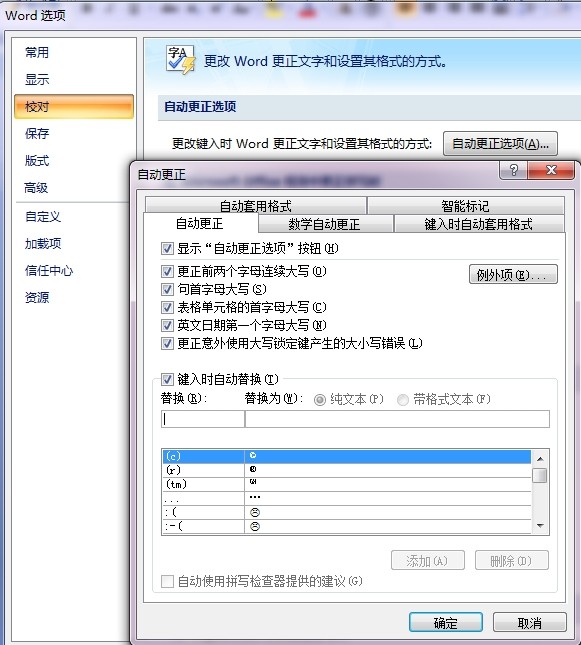
Task: Toggle 句首字母大写 checkbox
Action: tap(167, 290)
